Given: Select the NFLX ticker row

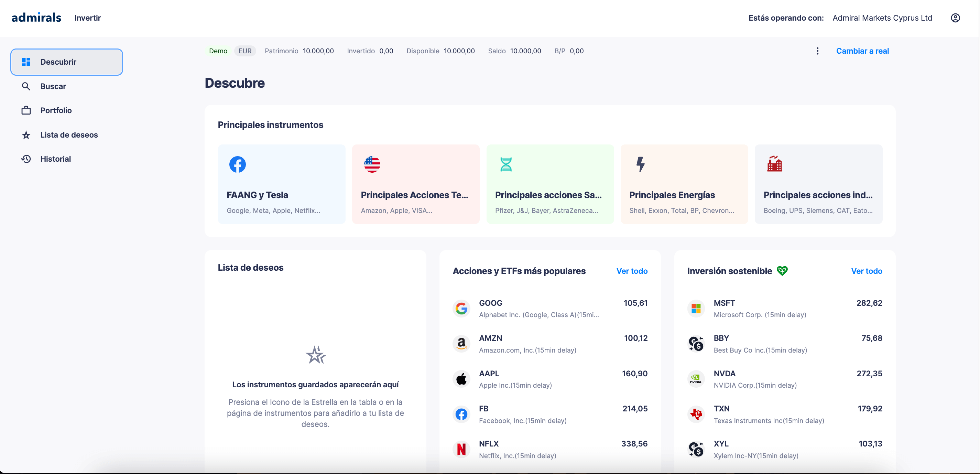Looking at the screenshot, I should [x=550, y=449].
